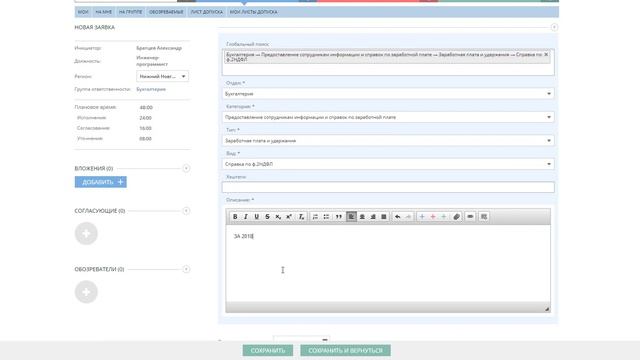Image resolution: width=640 pixels, height=360 pixels.
Task: Open the Отдел dropdown showing Бухгалтерия
Action: [x=388, y=94]
